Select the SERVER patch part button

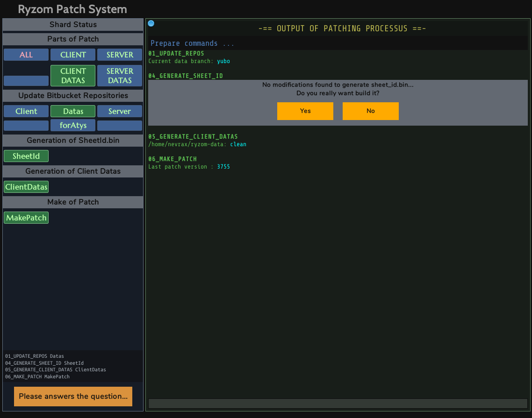tap(120, 55)
